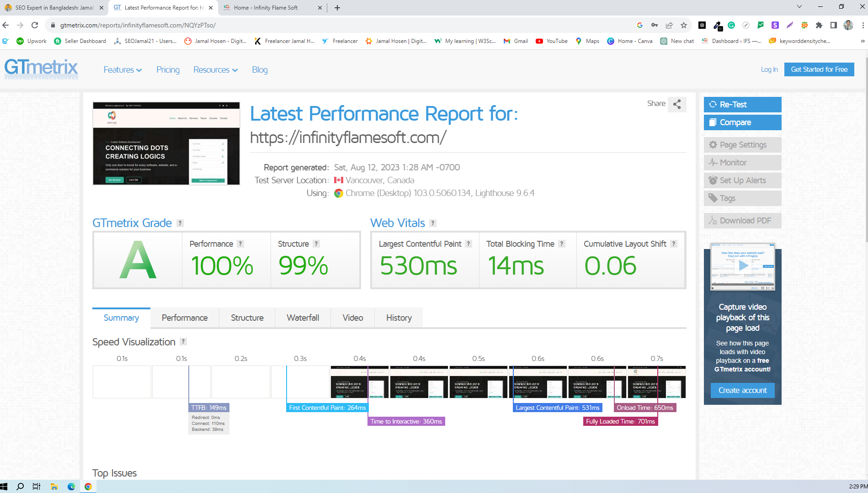
Task: Switch to the Waterfall tab
Action: point(302,318)
